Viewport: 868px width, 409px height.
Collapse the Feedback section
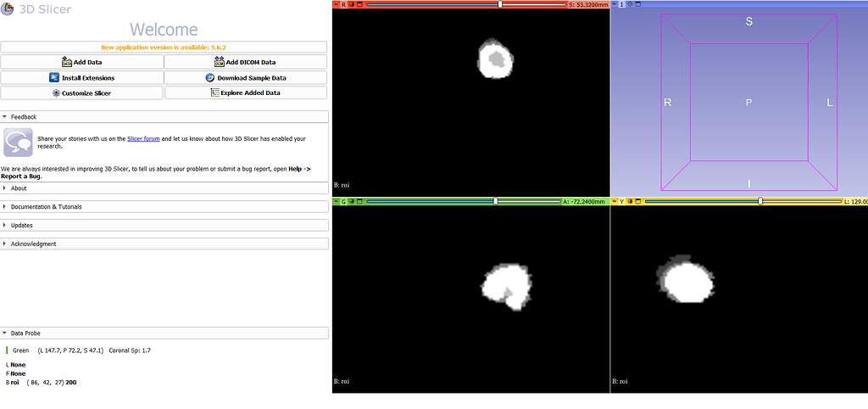(x=164, y=117)
